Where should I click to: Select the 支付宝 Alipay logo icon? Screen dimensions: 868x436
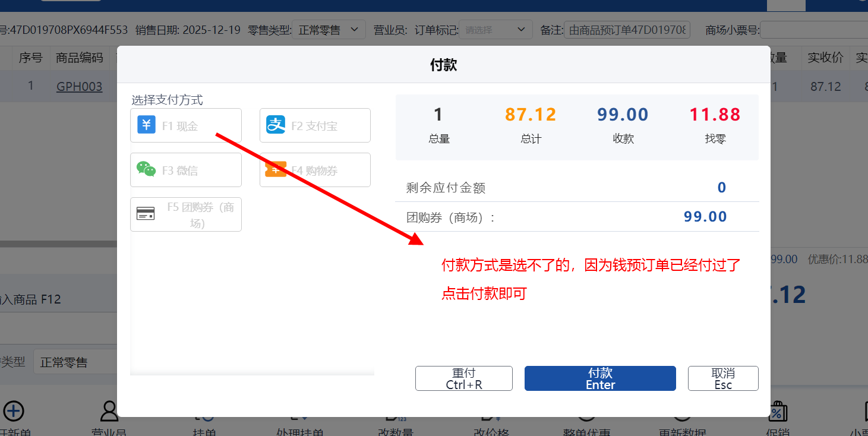click(x=276, y=125)
